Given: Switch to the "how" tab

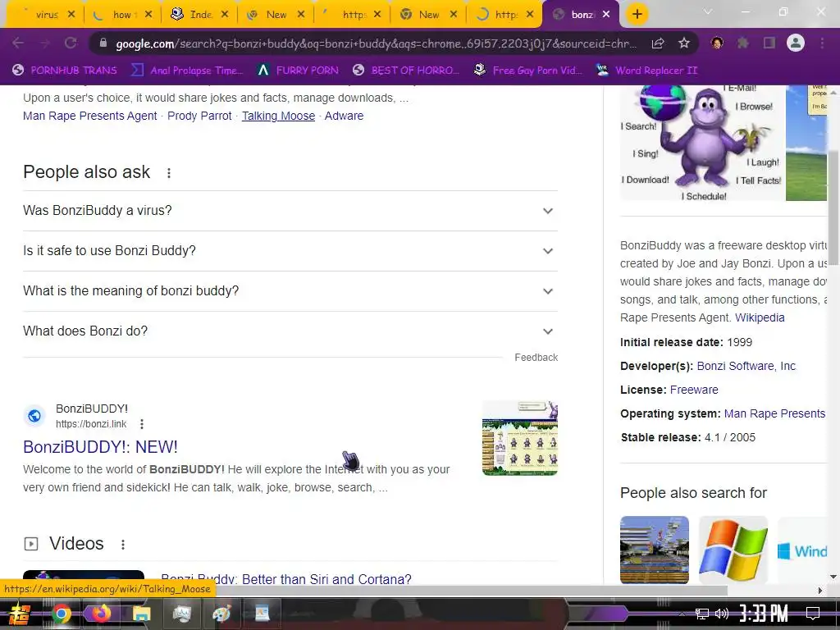Looking at the screenshot, I should [121, 15].
